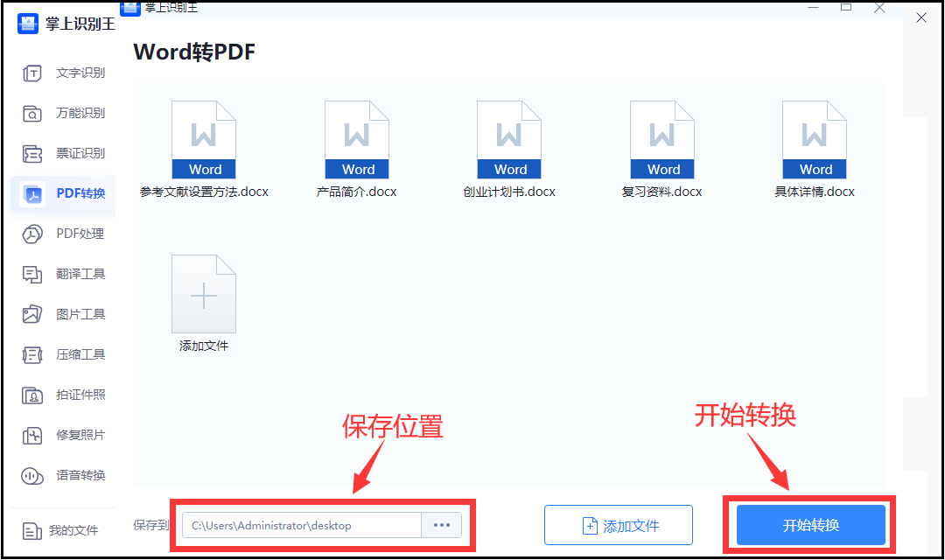Viewport: 945px width, 560px height.
Task: Click the 创业计划书.docx file name
Action: tap(509, 192)
